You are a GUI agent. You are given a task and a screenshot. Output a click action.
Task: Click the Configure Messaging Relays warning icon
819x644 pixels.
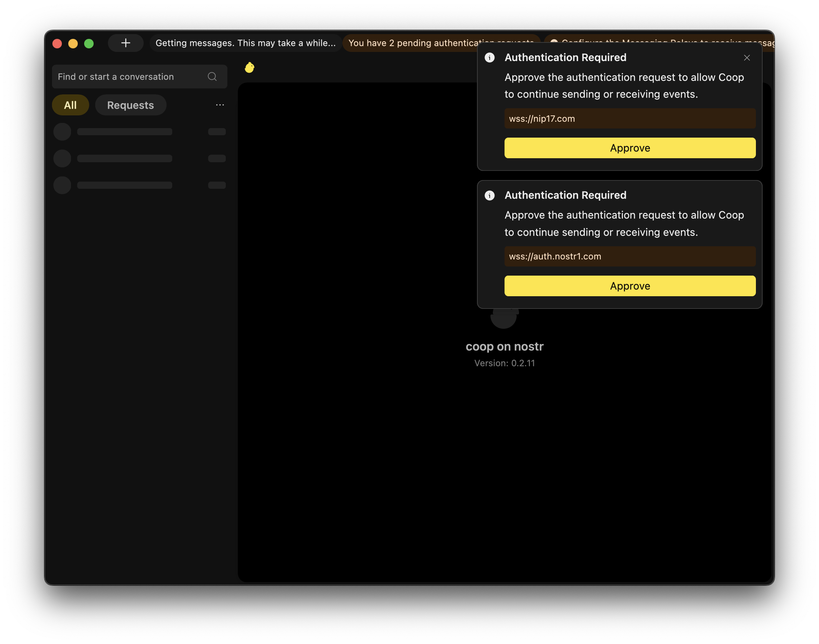point(554,41)
